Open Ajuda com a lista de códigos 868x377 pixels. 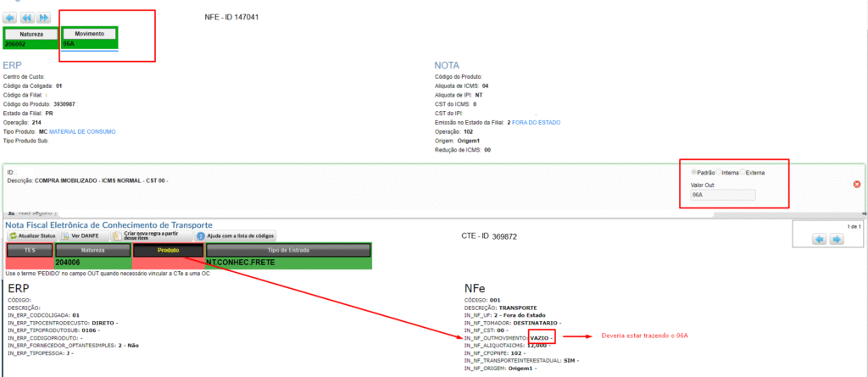pos(236,236)
